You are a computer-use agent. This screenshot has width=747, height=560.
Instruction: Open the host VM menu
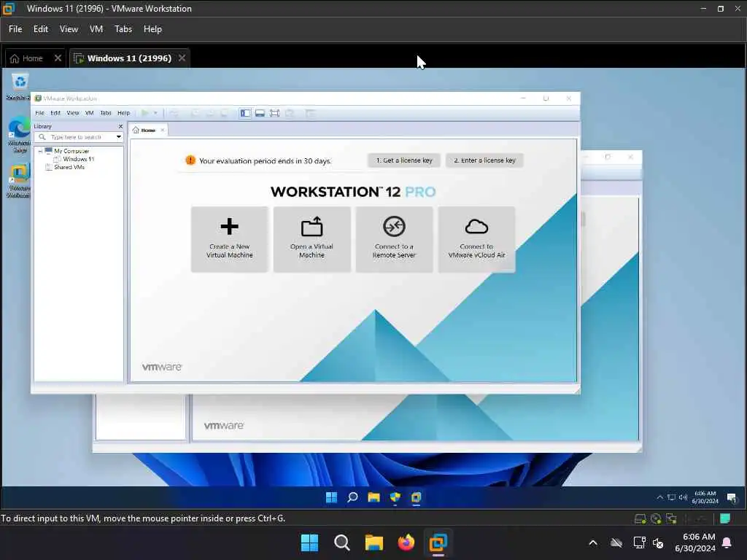96,29
